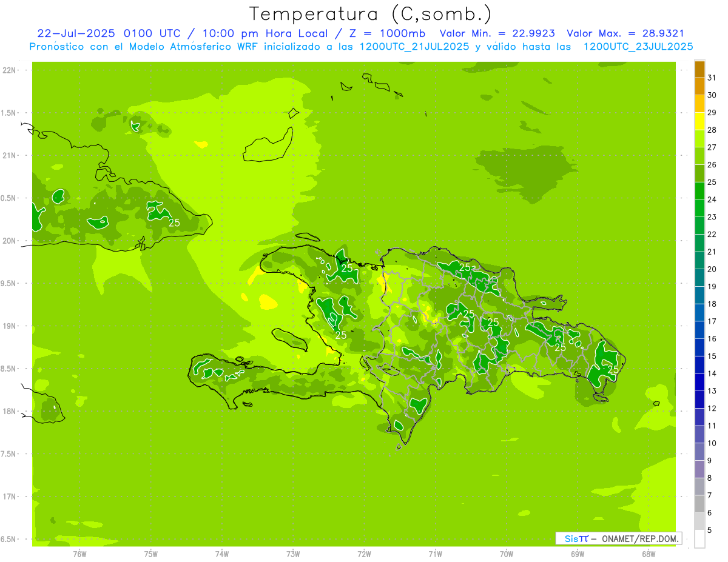This screenshot has width=728, height=562.
Task: Click the 10 value on color scale
Action: pos(712,443)
